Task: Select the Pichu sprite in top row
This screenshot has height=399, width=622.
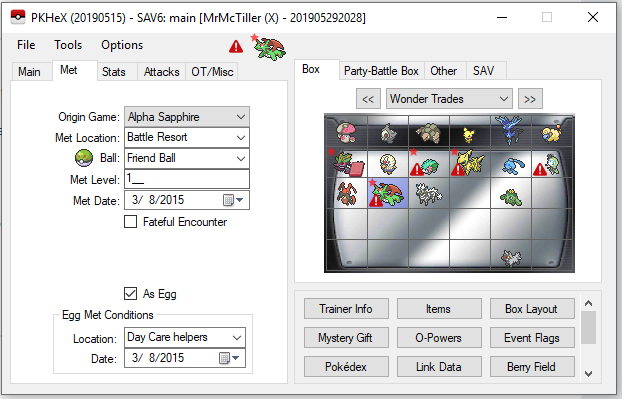Action: (469, 135)
